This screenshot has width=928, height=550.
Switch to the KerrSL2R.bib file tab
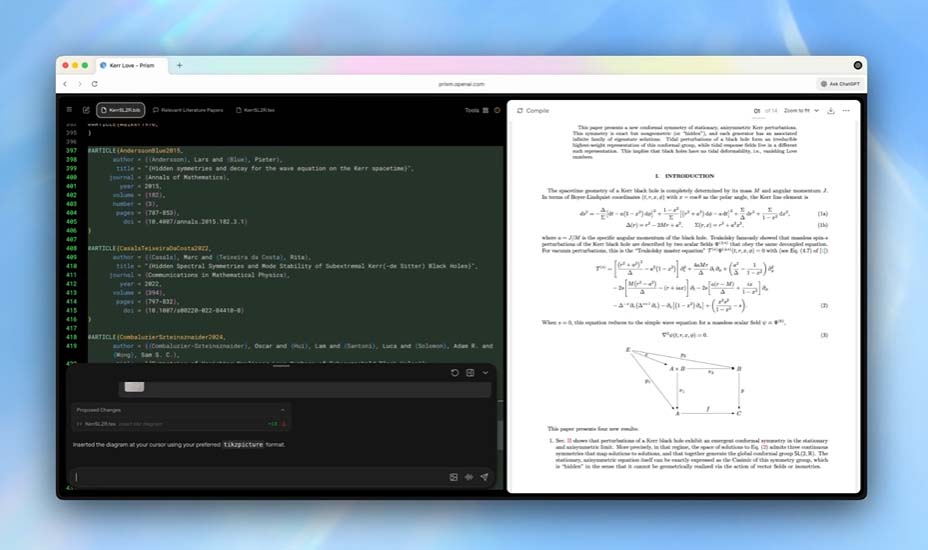point(121,110)
